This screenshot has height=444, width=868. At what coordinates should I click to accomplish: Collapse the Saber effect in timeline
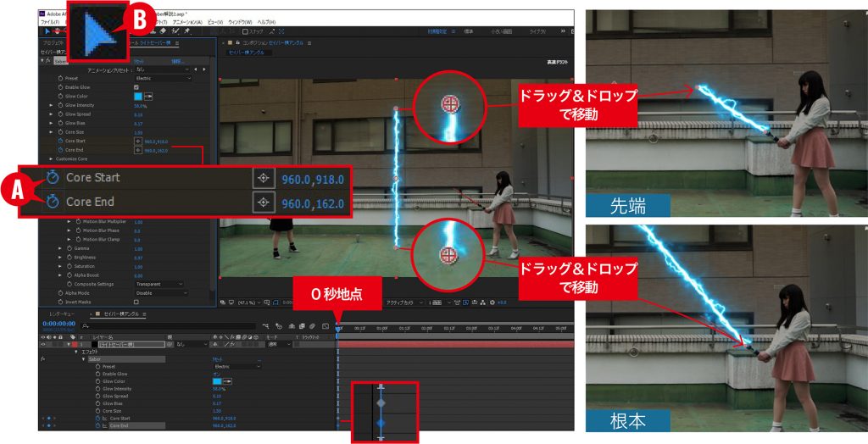pos(84,359)
